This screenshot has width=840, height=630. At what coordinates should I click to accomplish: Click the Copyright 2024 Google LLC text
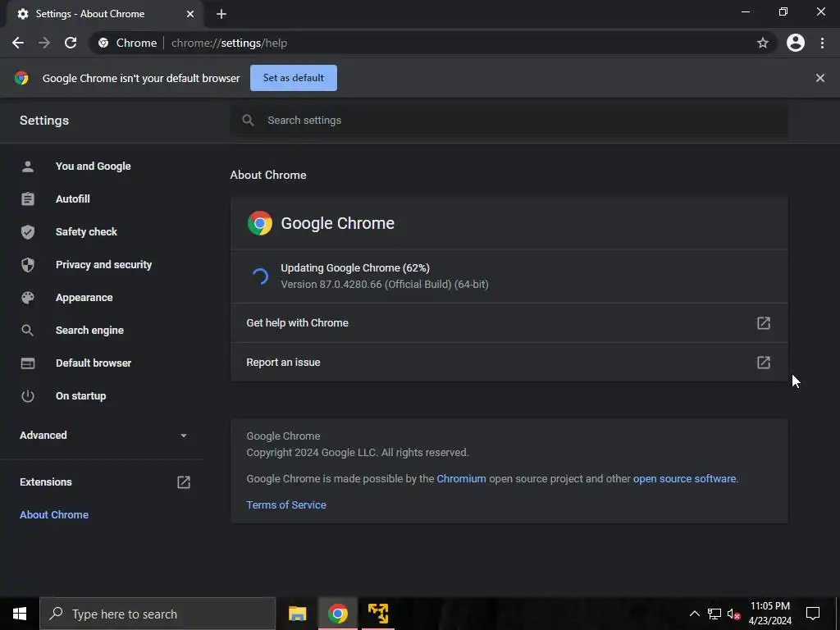(358, 453)
